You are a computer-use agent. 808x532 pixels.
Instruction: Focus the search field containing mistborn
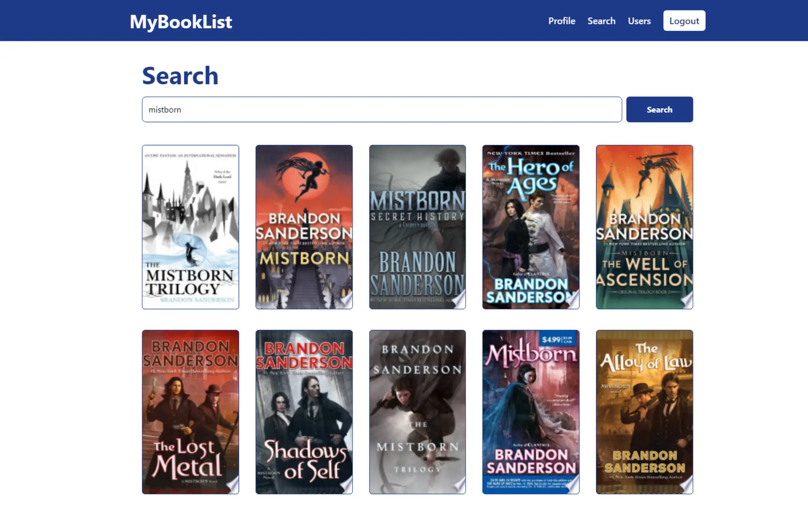(x=382, y=109)
